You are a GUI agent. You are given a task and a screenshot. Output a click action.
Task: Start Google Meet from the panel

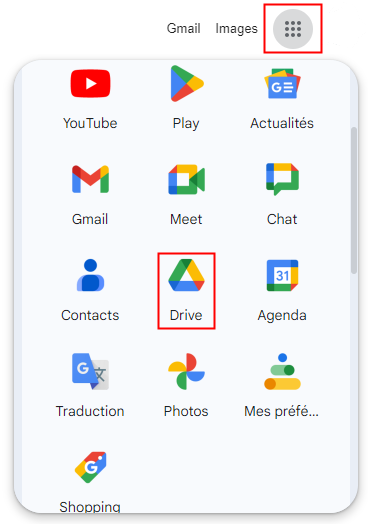pos(186,195)
